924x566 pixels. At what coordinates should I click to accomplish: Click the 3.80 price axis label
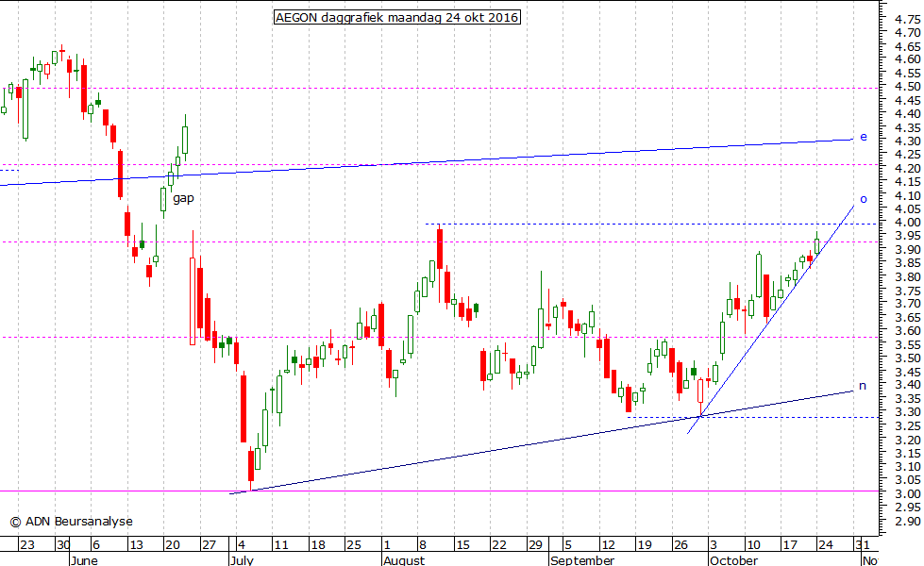(908, 276)
